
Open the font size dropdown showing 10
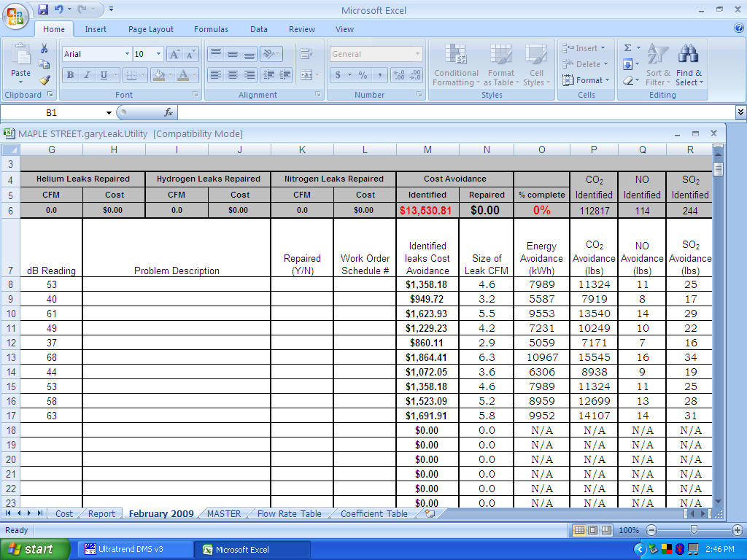[158, 54]
